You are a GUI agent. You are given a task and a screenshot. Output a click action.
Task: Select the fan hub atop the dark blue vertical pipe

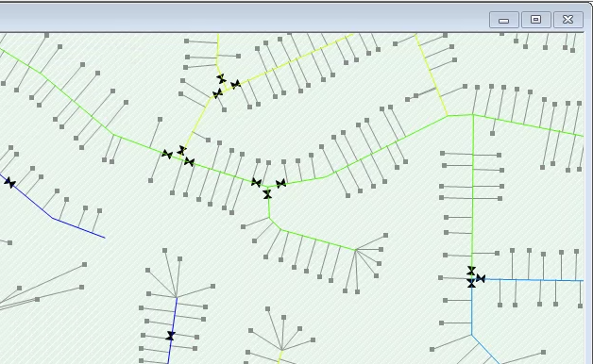[177, 297]
